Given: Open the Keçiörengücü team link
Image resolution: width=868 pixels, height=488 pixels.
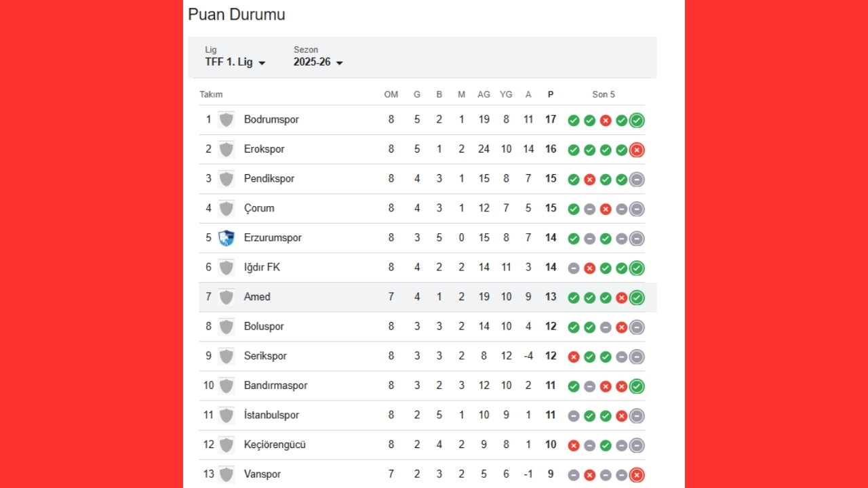Looking at the screenshot, I should pyautogui.click(x=275, y=445).
